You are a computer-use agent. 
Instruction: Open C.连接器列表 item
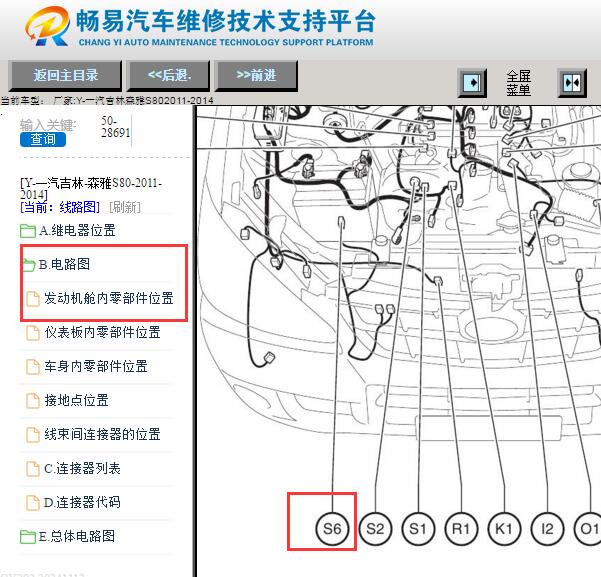pyautogui.click(x=82, y=469)
